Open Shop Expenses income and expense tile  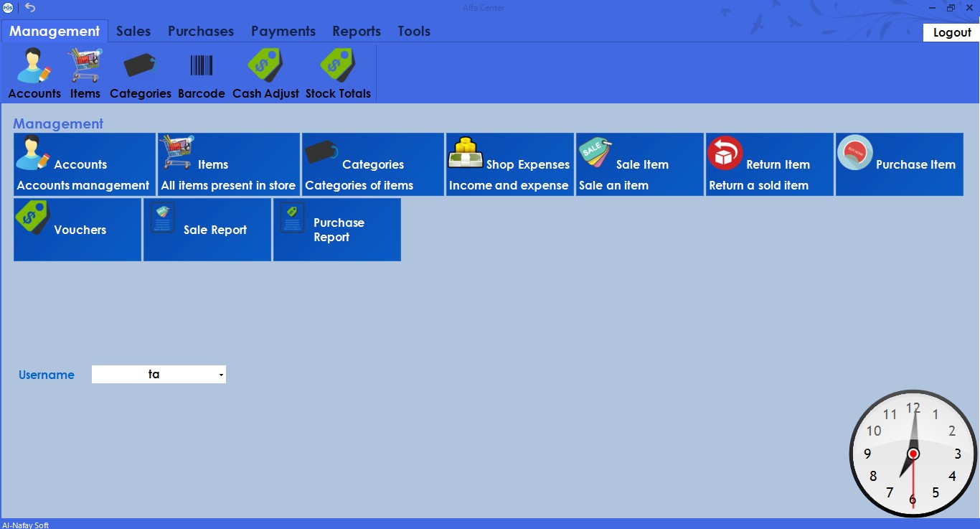point(509,164)
